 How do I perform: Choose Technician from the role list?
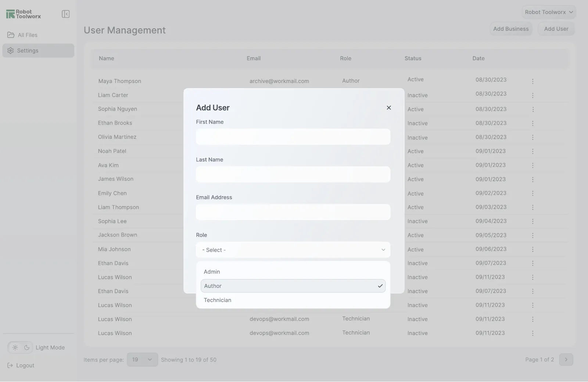(293, 300)
